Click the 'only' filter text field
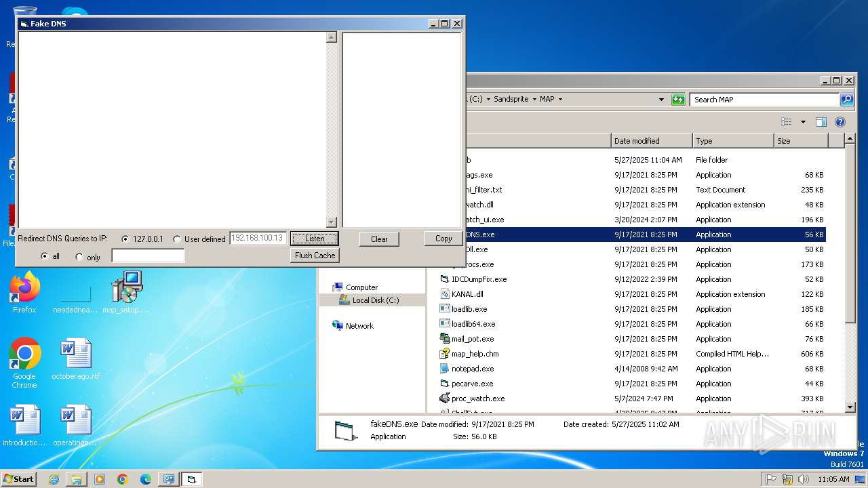This screenshot has height=488, width=868. (x=148, y=256)
